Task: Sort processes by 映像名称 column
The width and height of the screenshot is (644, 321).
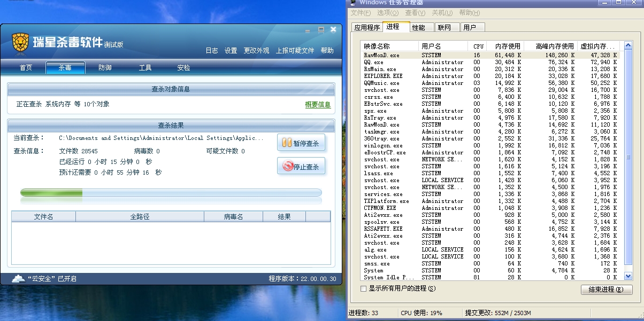Action: point(389,46)
